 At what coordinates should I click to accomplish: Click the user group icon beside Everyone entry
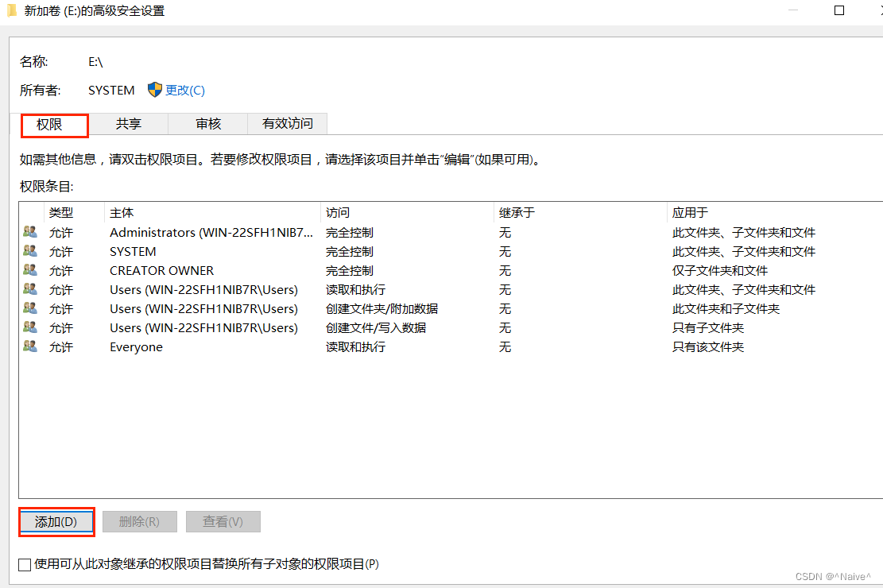30,346
